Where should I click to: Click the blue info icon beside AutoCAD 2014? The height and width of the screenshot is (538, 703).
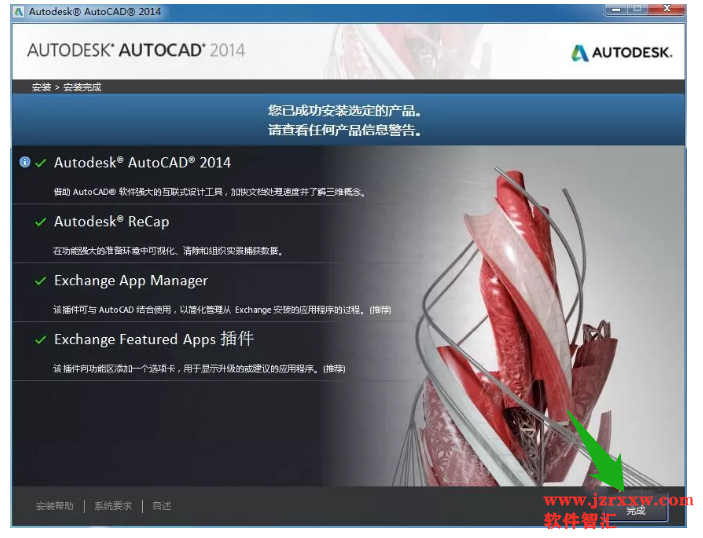[x=25, y=162]
